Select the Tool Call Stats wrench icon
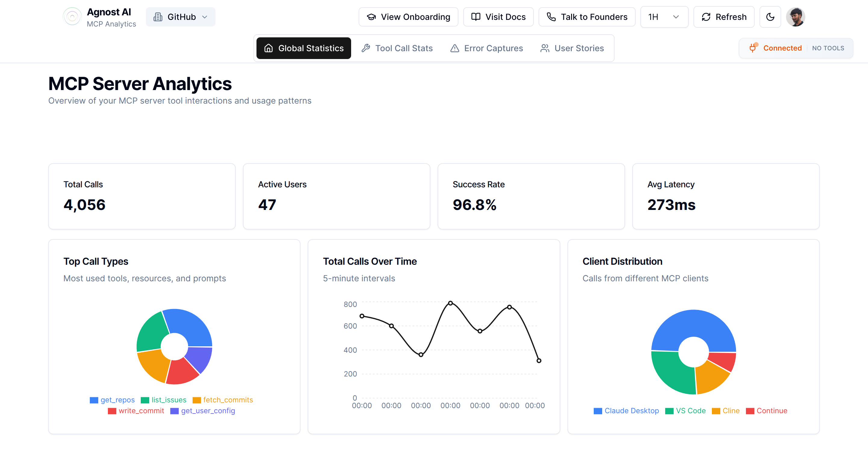868x462 pixels. click(x=366, y=48)
